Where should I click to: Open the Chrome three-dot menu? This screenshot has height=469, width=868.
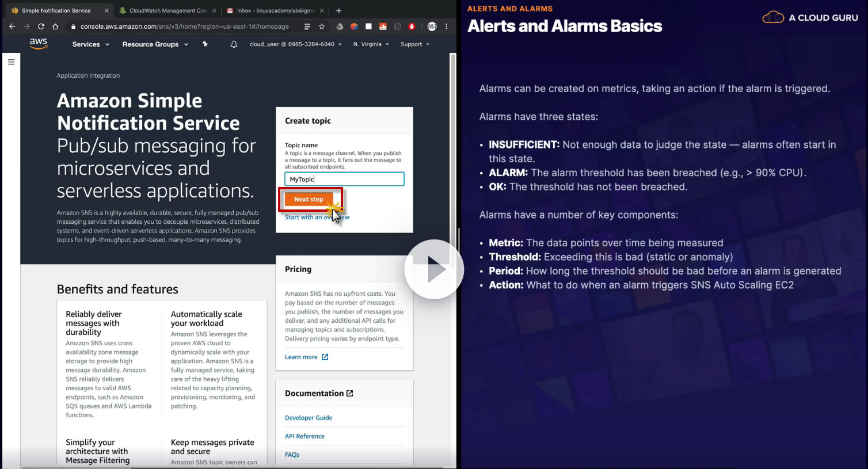446,26
